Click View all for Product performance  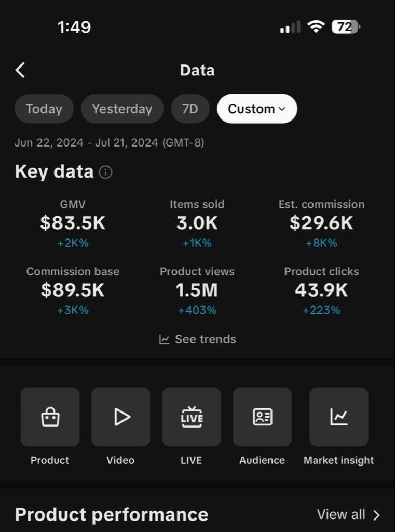point(341,514)
